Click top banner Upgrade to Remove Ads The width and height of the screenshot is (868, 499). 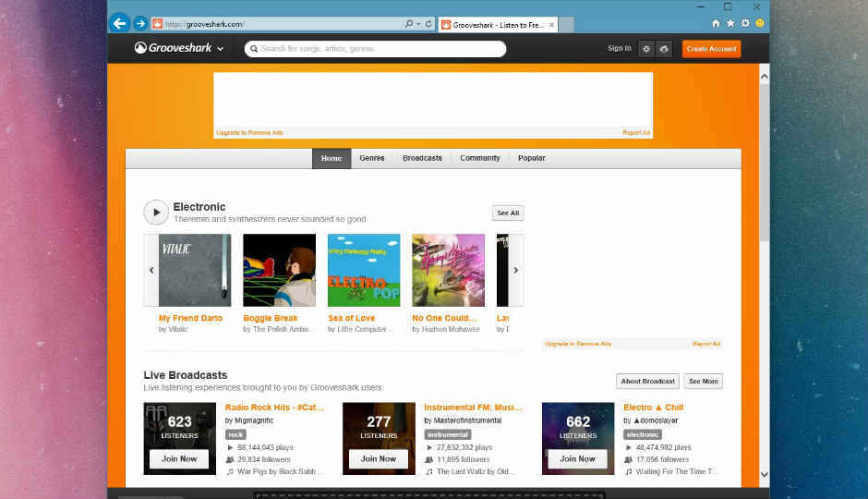coord(249,133)
